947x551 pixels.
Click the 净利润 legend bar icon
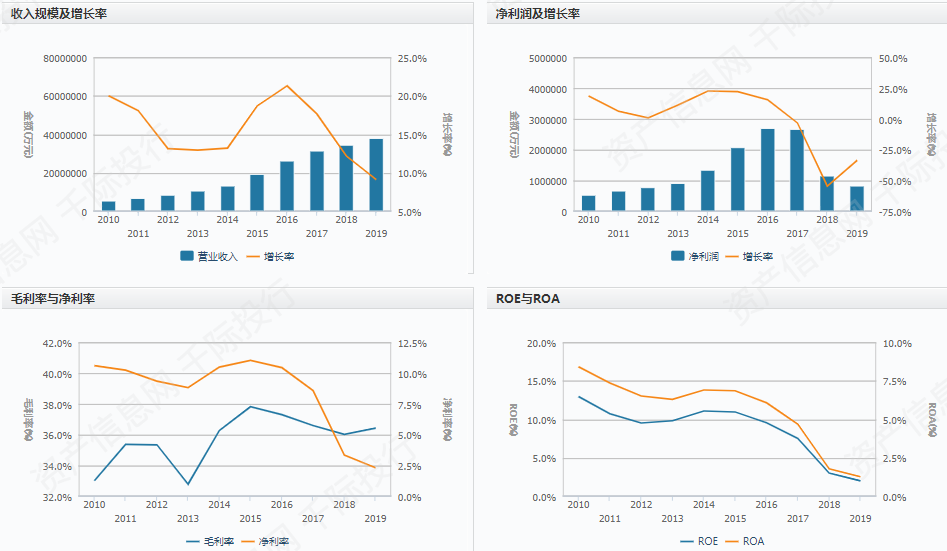click(x=677, y=256)
